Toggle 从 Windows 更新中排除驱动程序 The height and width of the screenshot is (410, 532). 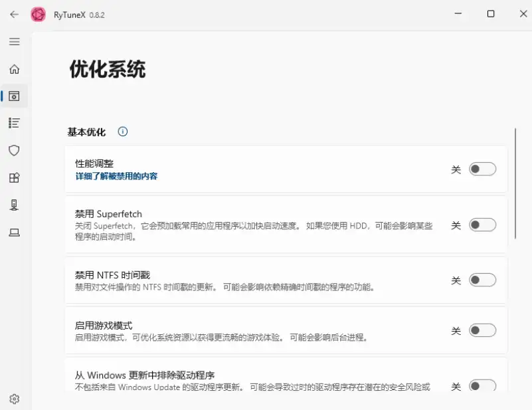click(x=483, y=385)
